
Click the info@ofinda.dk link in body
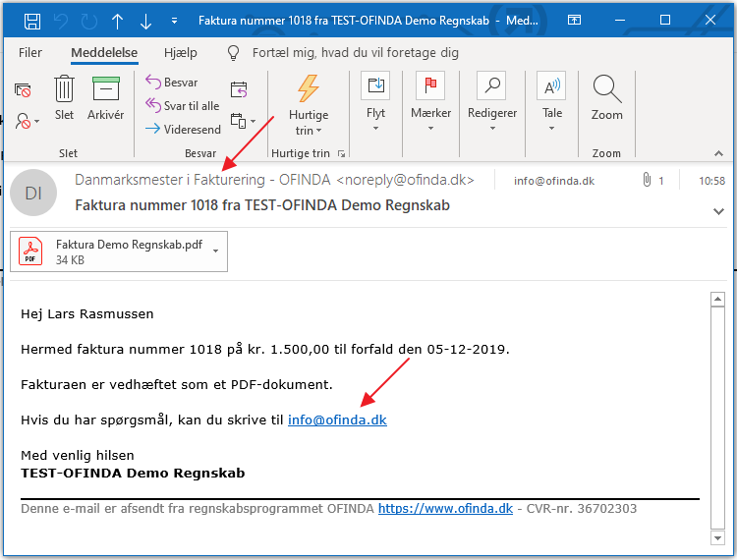pos(337,420)
